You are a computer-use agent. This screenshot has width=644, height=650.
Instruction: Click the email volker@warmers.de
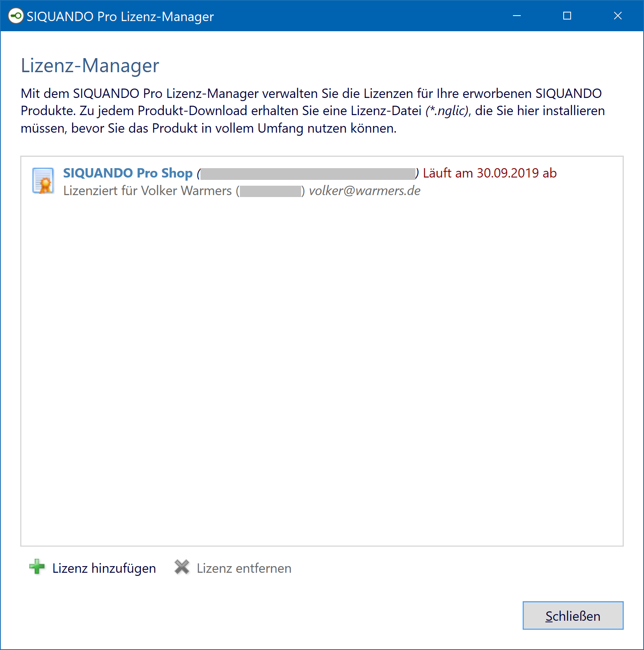[x=365, y=191]
